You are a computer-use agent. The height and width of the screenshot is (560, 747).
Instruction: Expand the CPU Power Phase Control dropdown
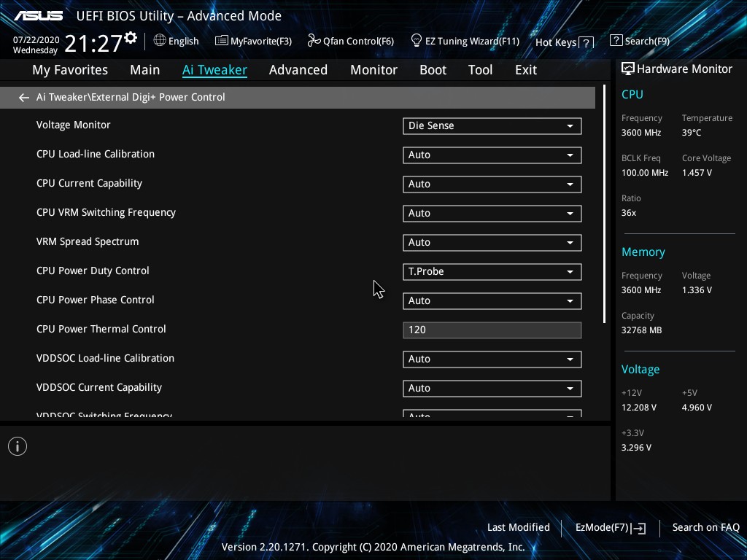tap(492, 301)
